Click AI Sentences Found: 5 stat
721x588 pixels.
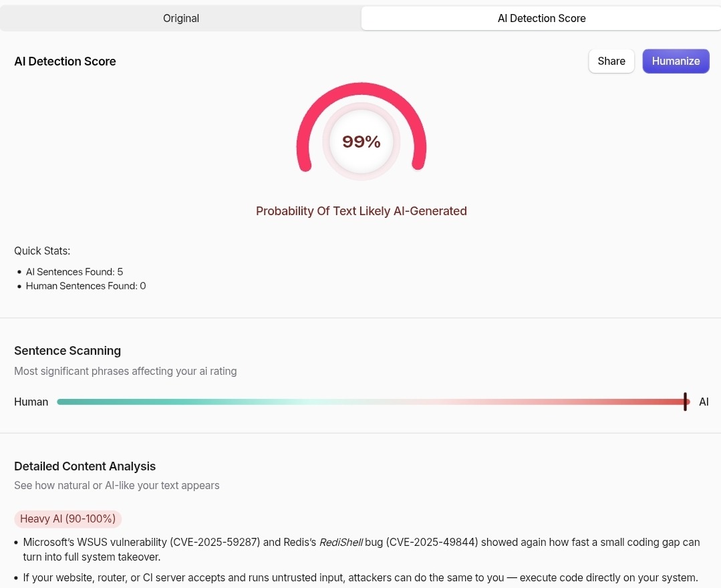pos(74,272)
